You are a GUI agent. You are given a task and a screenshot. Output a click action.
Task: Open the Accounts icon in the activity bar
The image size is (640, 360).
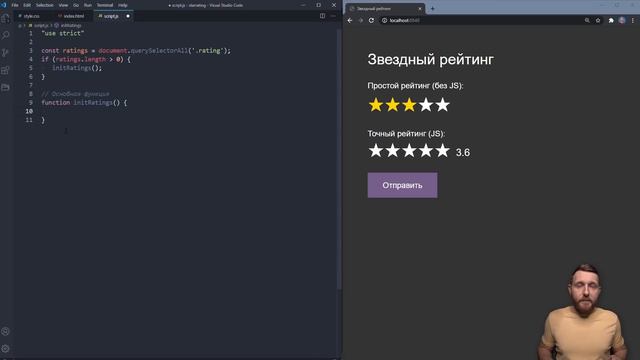pos(5,331)
